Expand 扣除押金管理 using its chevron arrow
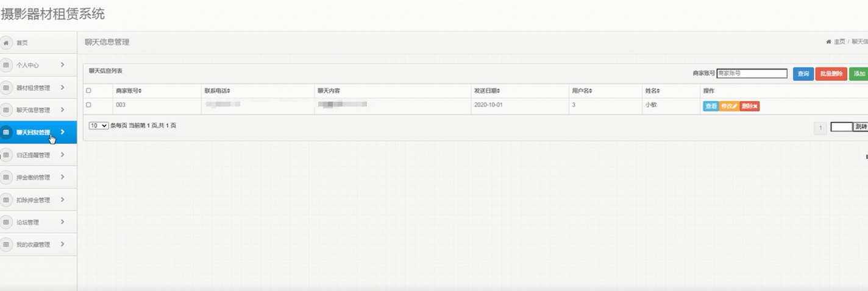Viewport: 868px width, 291px height. tap(62, 199)
